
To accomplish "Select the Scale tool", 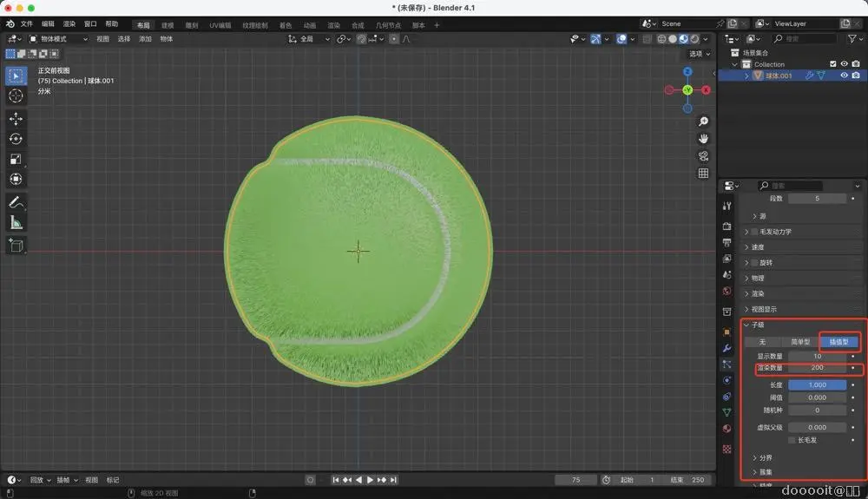I will pyautogui.click(x=16, y=159).
